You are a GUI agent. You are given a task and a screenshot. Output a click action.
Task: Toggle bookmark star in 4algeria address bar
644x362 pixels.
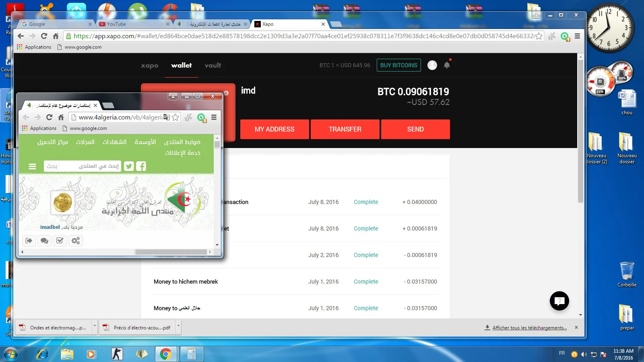(175, 117)
